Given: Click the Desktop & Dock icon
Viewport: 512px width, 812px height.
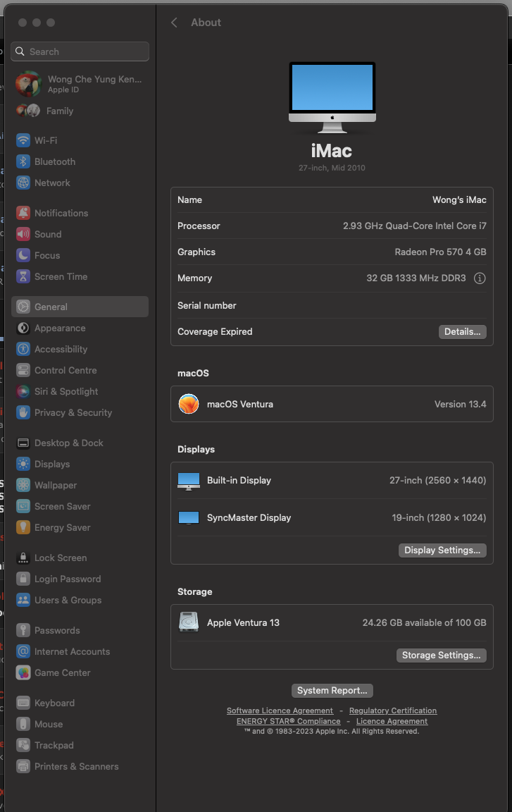Looking at the screenshot, I should (x=23, y=443).
